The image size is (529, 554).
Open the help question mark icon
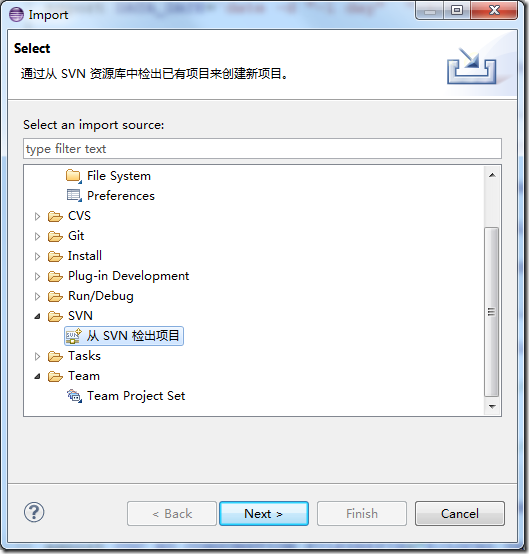[x=34, y=512]
